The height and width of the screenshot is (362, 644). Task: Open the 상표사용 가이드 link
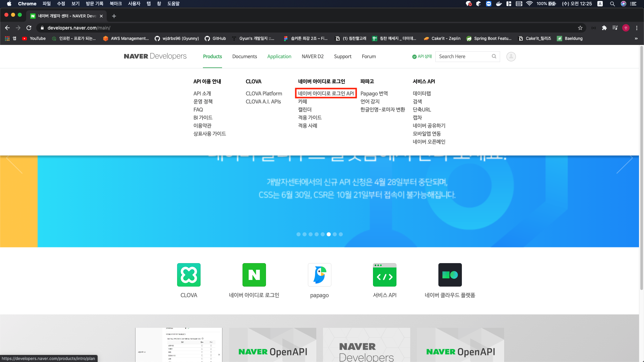[x=210, y=134]
